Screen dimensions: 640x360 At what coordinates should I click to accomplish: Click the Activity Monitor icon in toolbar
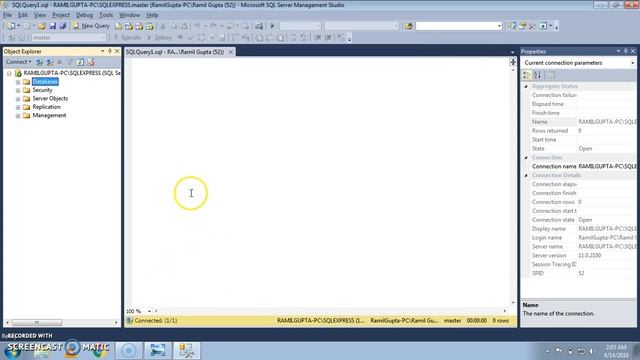[x=259, y=26]
